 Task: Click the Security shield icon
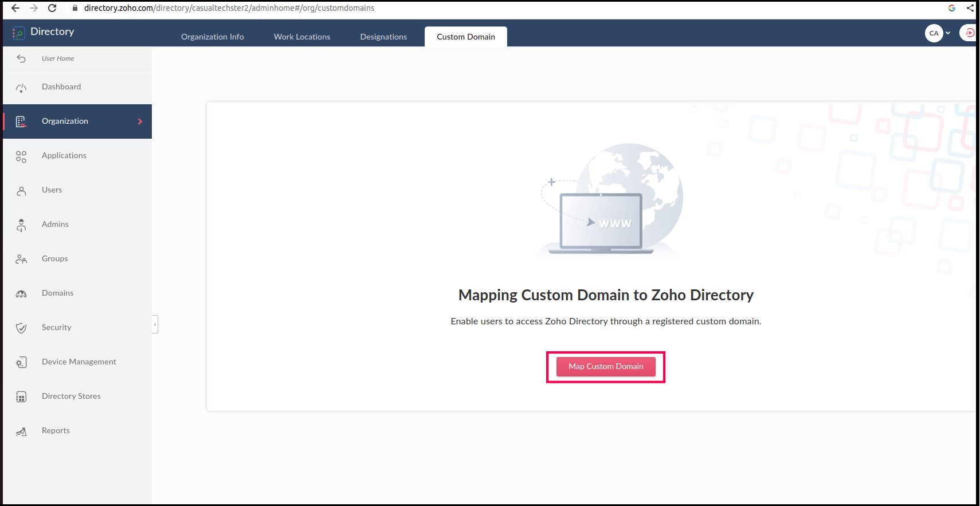[21, 328]
